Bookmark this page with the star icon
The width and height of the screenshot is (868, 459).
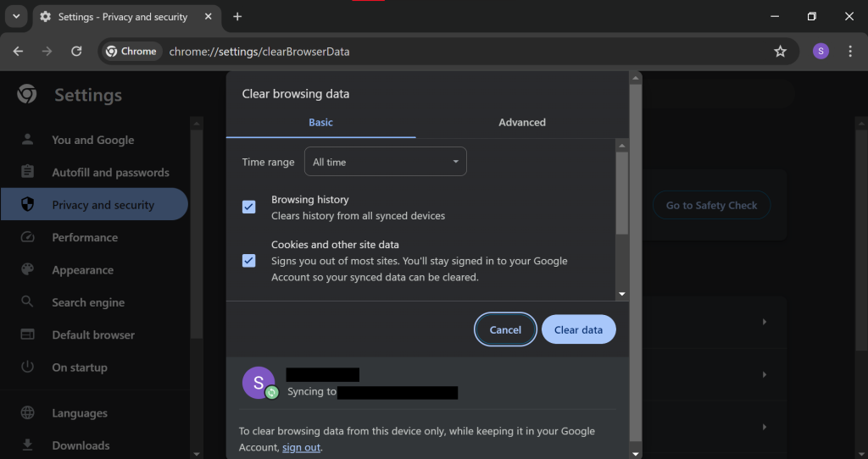(x=780, y=52)
